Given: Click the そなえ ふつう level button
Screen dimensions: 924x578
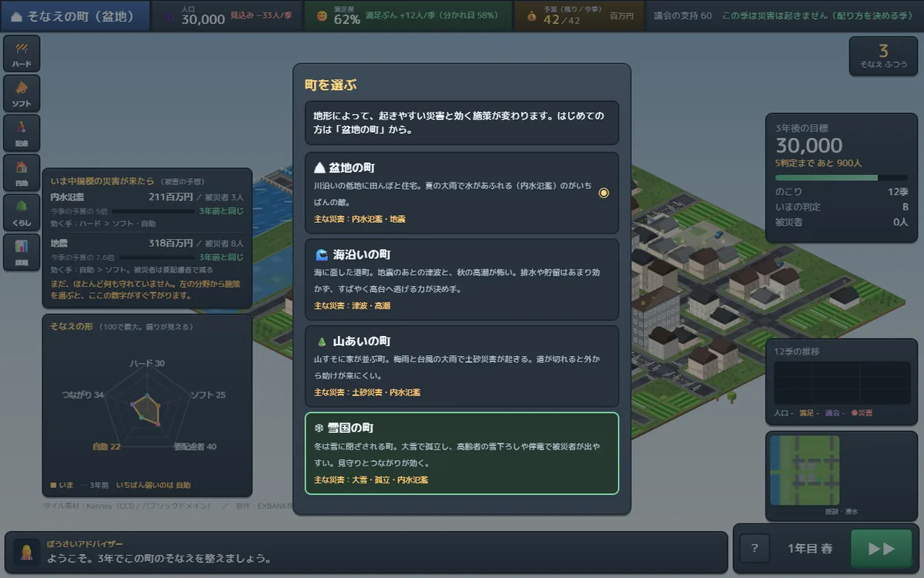Looking at the screenshot, I should (883, 56).
